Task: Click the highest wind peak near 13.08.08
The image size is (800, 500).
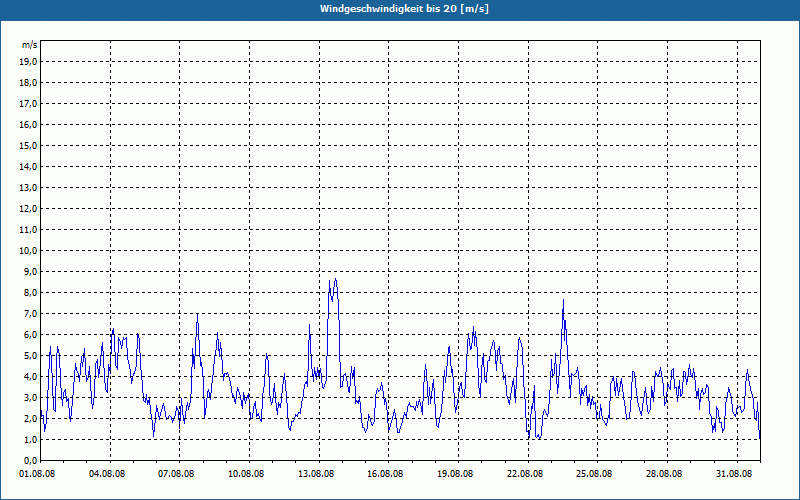Action: (335, 279)
